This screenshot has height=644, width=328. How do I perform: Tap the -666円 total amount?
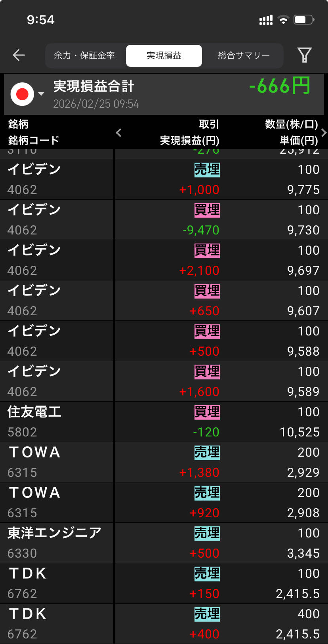pyautogui.click(x=280, y=86)
